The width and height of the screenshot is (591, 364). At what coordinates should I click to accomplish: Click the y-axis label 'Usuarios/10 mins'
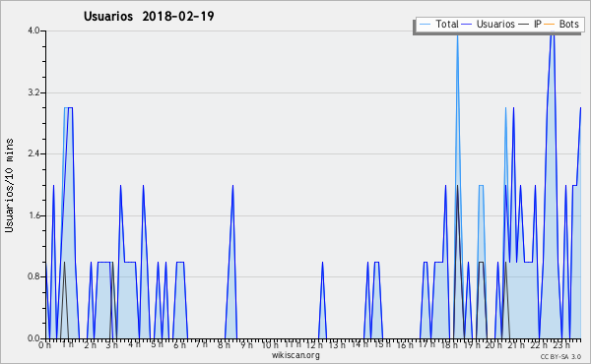pos(9,186)
